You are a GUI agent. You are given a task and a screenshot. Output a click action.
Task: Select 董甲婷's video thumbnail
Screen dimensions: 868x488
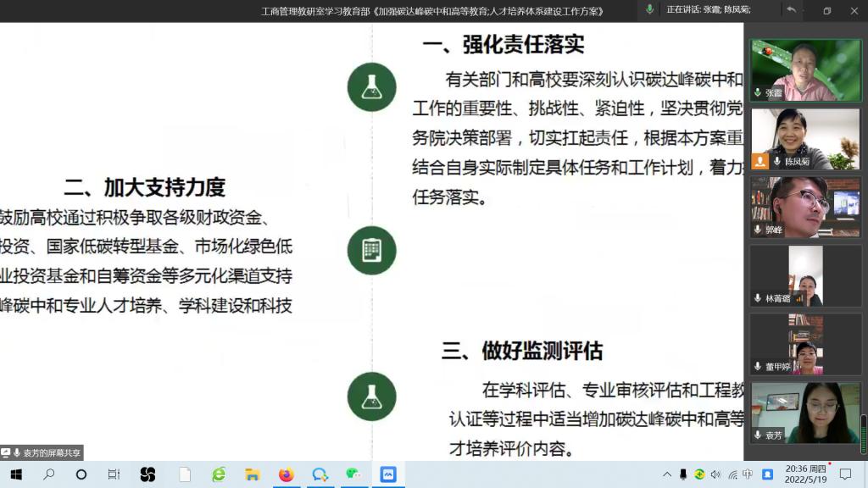pos(804,344)
